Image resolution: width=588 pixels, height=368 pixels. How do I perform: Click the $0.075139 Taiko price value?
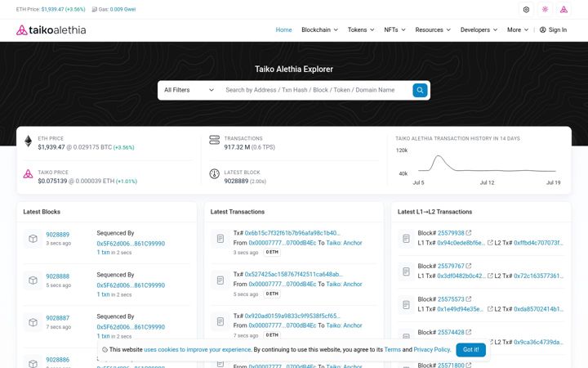point(52,181)
